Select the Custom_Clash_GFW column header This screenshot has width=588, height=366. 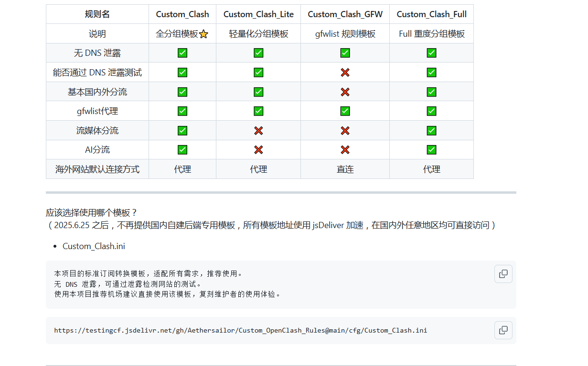tap(345, 14)
